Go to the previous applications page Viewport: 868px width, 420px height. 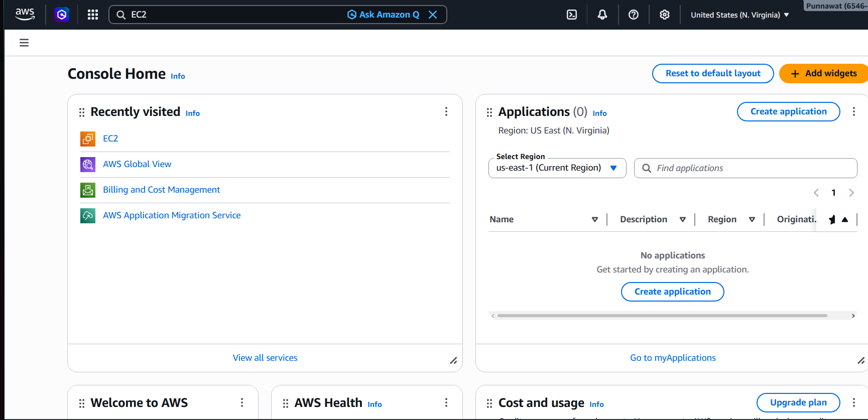coord(816,193)
